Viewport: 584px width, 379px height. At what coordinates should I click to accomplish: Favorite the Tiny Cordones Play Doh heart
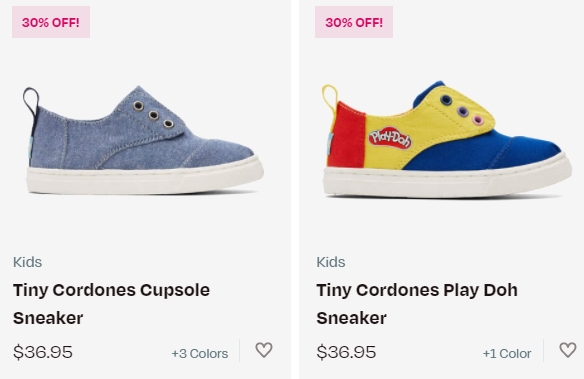pyautogui.click(x=568, y=350)
